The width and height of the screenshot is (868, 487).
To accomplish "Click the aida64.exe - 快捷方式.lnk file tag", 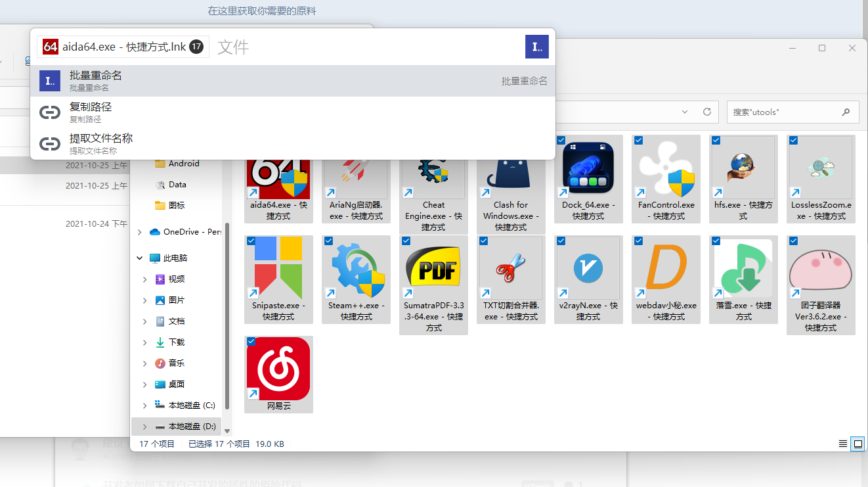I will pos(123,47).
